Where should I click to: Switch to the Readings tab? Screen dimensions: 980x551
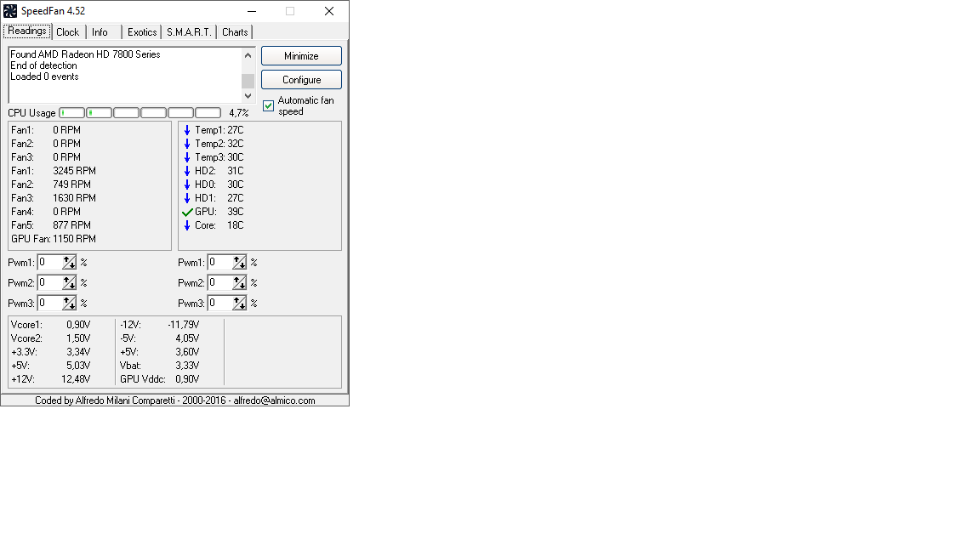coord(27,31)
